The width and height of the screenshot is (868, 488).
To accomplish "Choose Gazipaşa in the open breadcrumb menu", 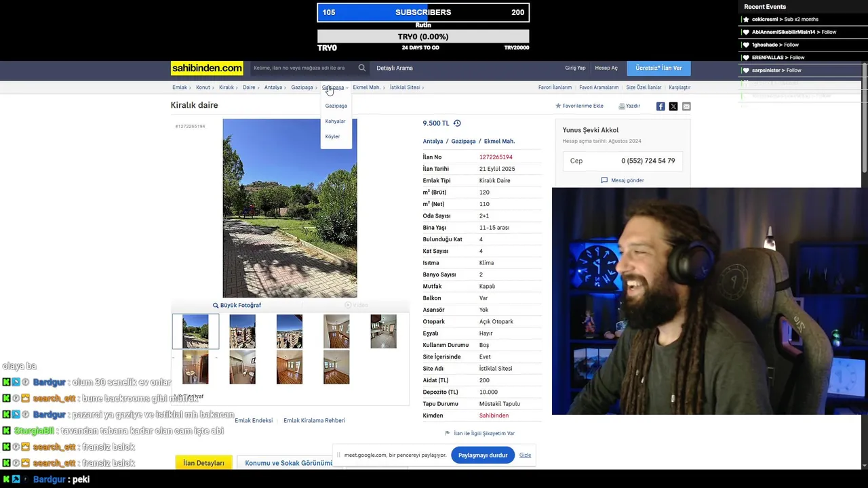I will pyautogui.click(x=336, y=106).
